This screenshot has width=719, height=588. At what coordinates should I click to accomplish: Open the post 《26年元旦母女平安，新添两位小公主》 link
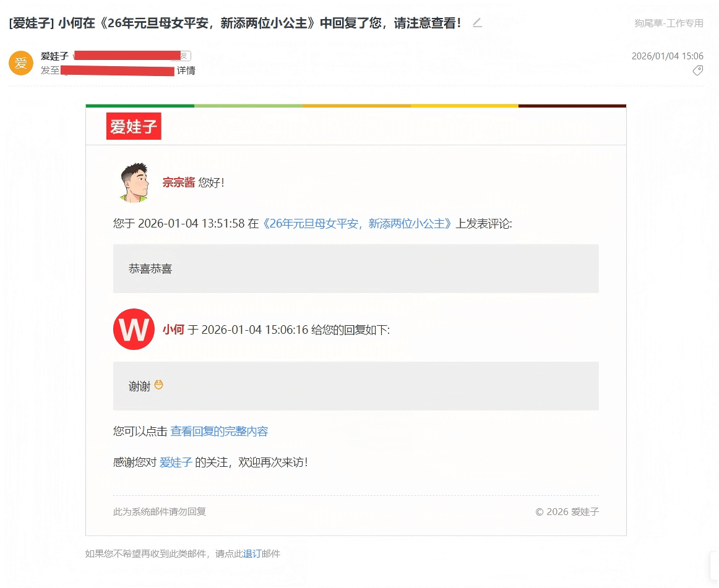(x=358, y=224)
